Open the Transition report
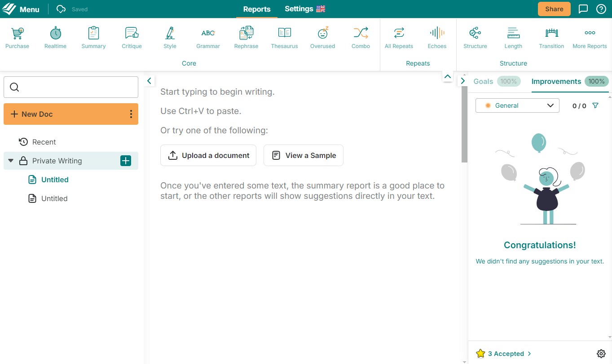The height and width of the screenshot is (364, 612). coord(551,38)
